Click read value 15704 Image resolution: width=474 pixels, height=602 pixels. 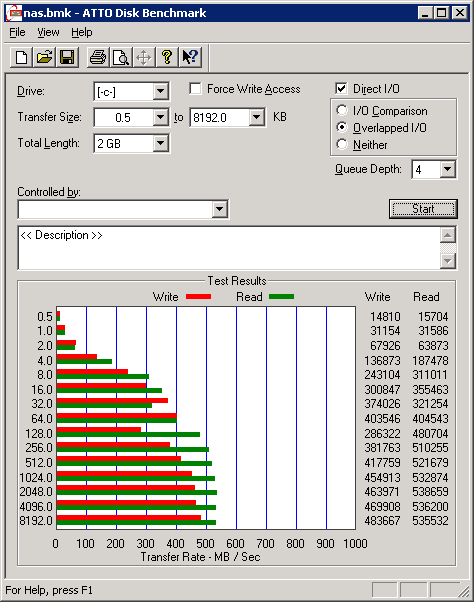433,316
